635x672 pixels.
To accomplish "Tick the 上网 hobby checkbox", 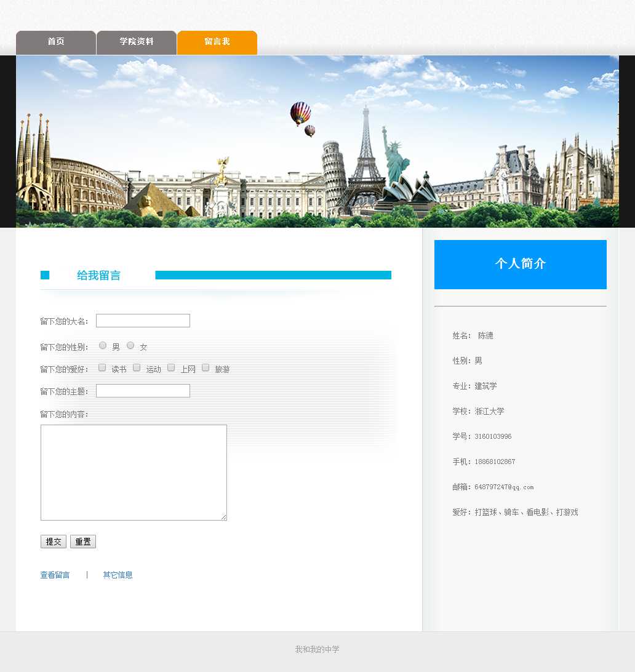I will point(171,368).
